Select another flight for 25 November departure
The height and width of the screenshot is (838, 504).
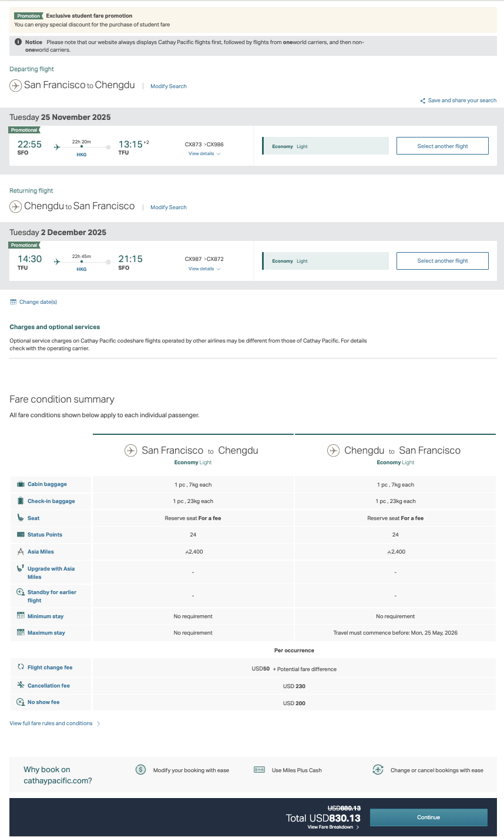pyautogui.click(x=442, y=146)
